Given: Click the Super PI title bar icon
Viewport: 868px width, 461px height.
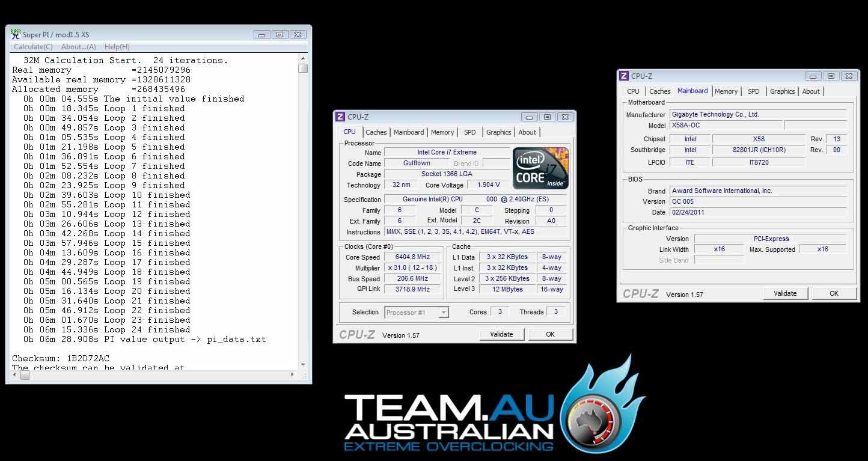Looking at the screenshot, I should coord(16,34).
